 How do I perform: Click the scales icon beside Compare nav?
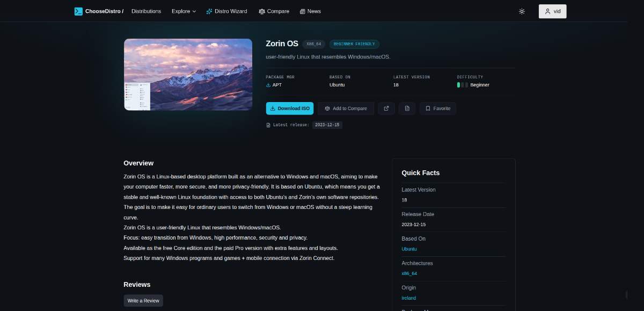(x=261, y=11)
